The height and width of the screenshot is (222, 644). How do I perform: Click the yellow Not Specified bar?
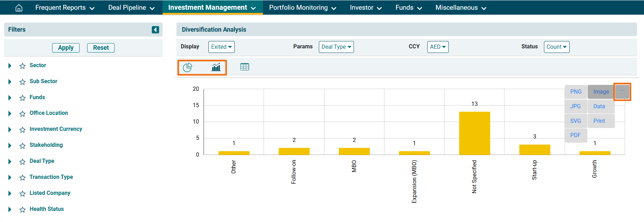[474, 133]
